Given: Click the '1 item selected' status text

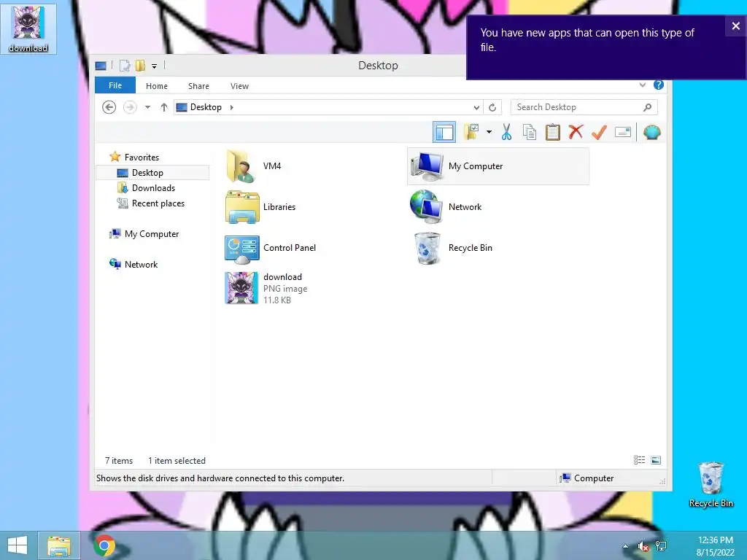Looking at the screenshot, I should (177, 461).
